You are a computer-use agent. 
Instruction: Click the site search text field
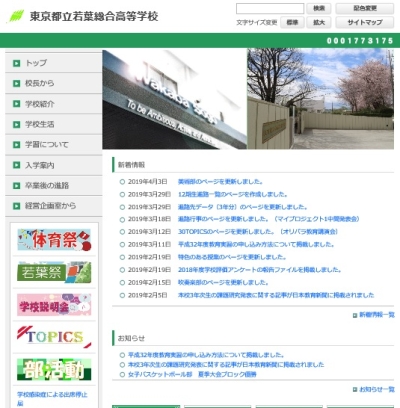point(270,8)
